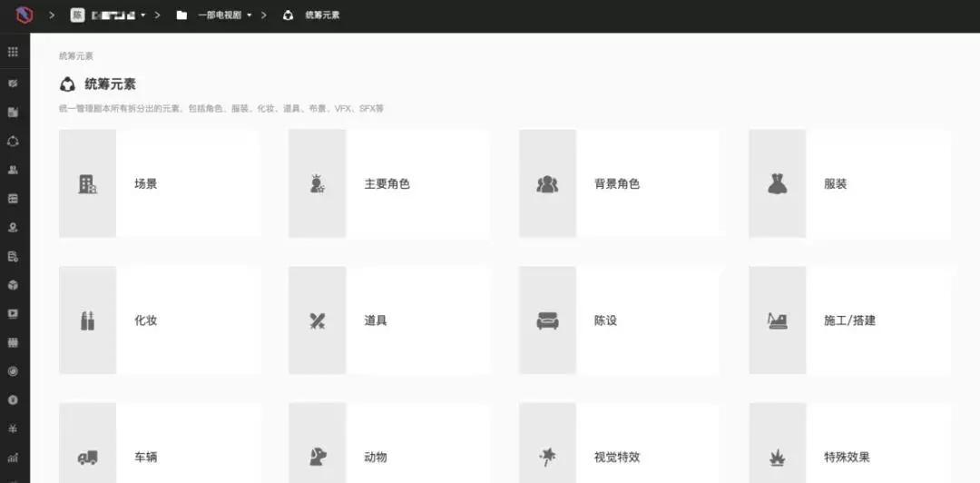
Task: Click the 统筹元素 page heading
Action: 110,84
